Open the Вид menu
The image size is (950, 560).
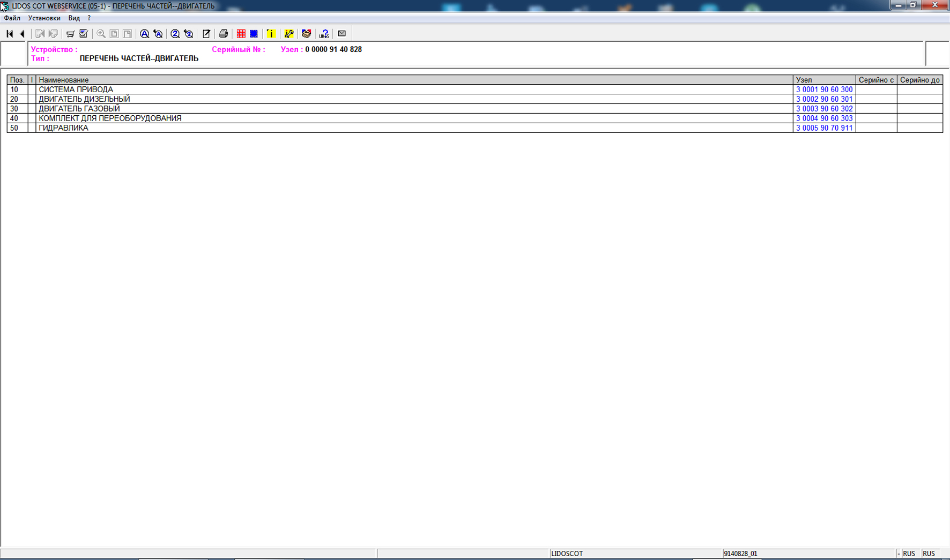point(74,18)
